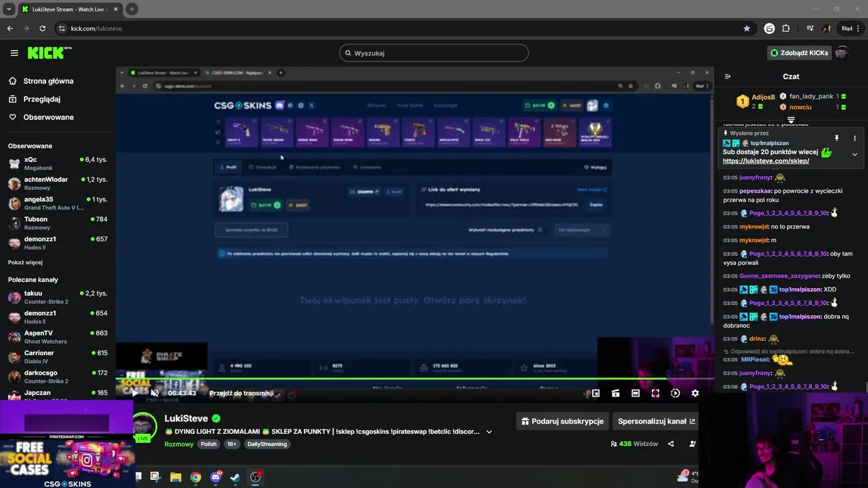Open Carrioner recommended channel
The width and height of the screenshot is (868, 488).
pos(58,357)
